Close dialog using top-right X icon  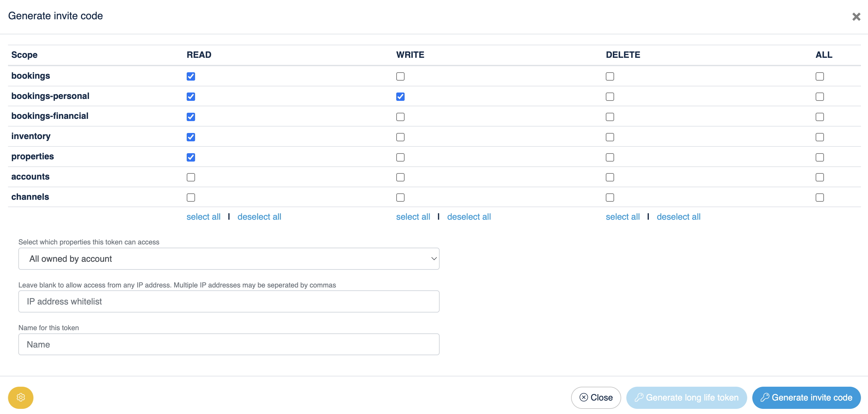coord(856,16)
